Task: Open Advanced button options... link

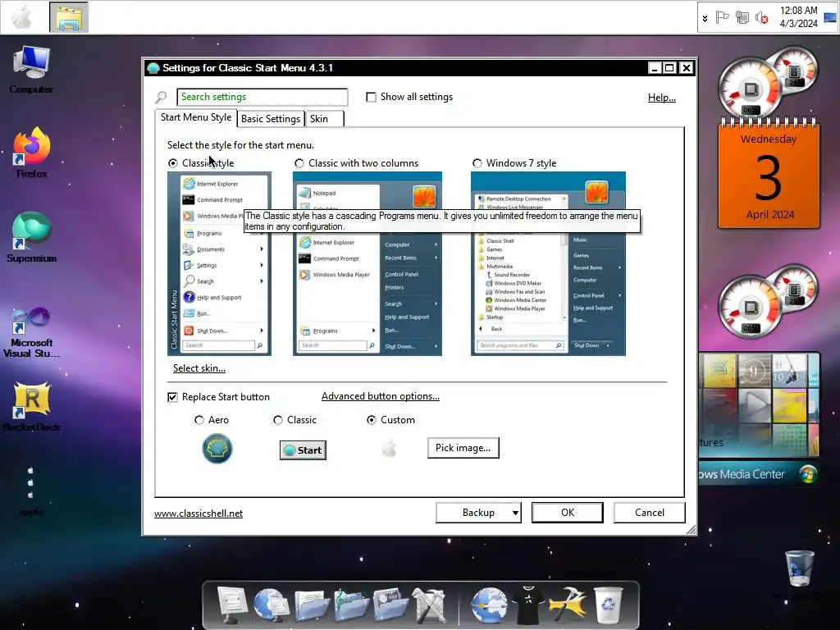Action: pyautogui.click(x=381, y=396)
